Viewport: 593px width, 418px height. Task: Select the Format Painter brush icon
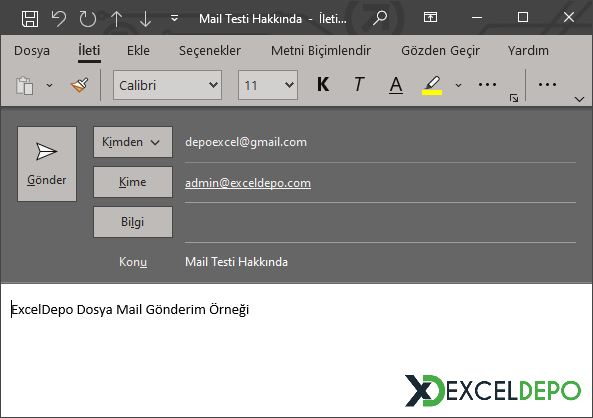click(79, 85)
